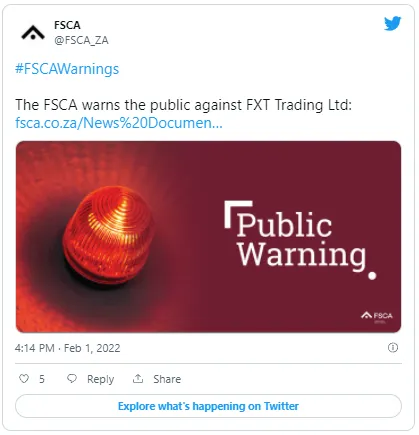Open the @FSCA_ZA handle
Viewport: 419px width, 435px height.
(x=81, y=40)
